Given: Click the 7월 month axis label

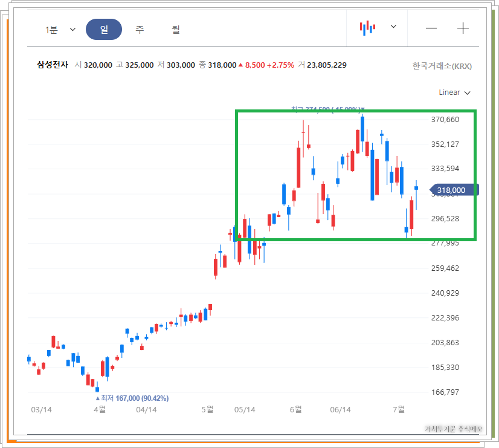Looking at the screenshot, I should 399,409.
